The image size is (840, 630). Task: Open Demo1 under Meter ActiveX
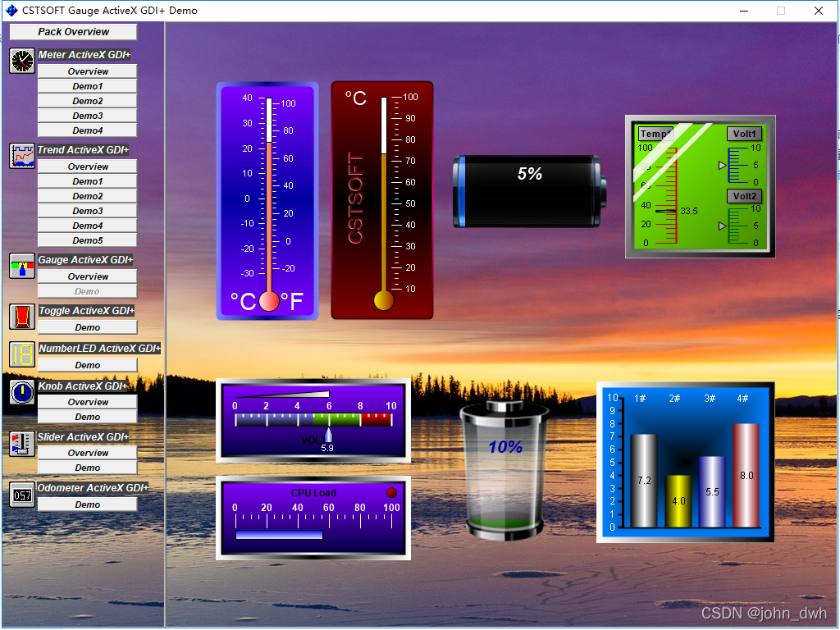point(87,85)
